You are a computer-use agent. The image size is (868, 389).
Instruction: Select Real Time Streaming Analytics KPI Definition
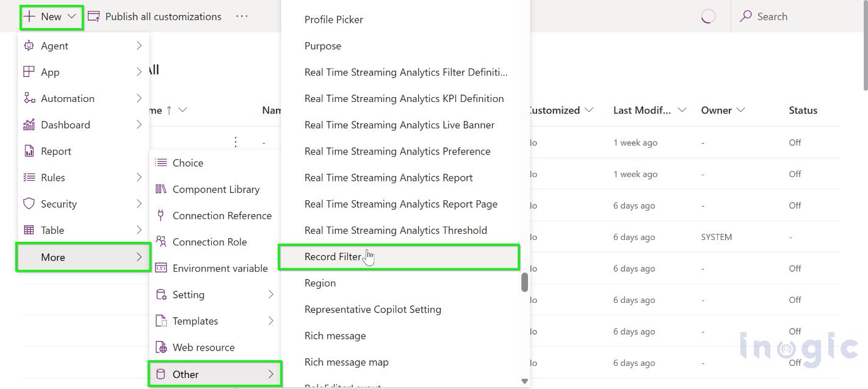tap(404, 98)
